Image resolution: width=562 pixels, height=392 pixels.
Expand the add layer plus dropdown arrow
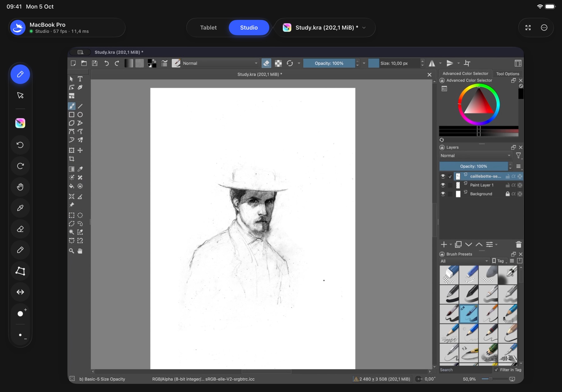[451, 244]
